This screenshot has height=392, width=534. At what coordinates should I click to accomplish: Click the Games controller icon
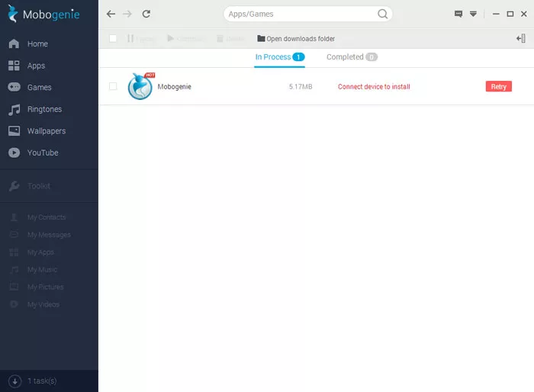(x=14, y=87)
